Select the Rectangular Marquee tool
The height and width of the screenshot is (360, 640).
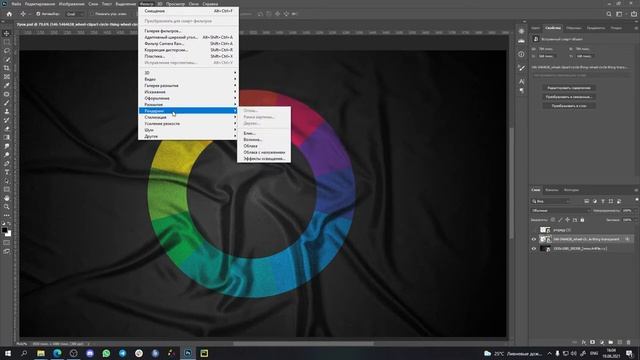pyautogui.click(x=7, y=42)
